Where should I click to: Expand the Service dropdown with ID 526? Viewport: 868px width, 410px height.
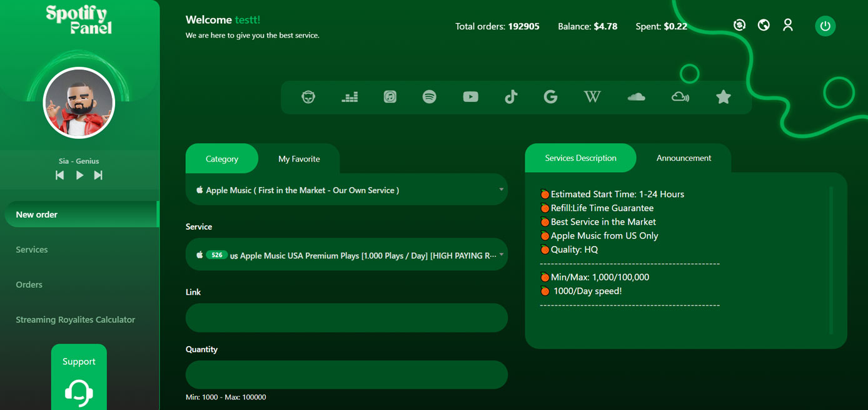pyautogui.click(x=346, y=255)
